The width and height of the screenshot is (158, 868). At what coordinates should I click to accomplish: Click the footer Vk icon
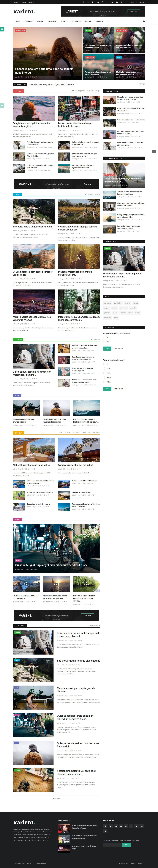pos(136,826)
